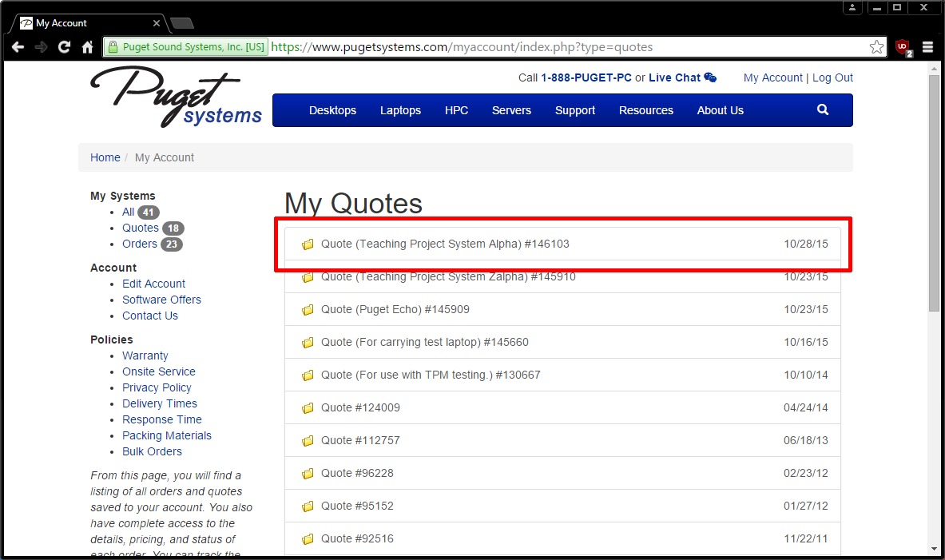The width and height of the screenshot is (945, 560).
Task: Go to browser home page icon
Action: [88, 47]
